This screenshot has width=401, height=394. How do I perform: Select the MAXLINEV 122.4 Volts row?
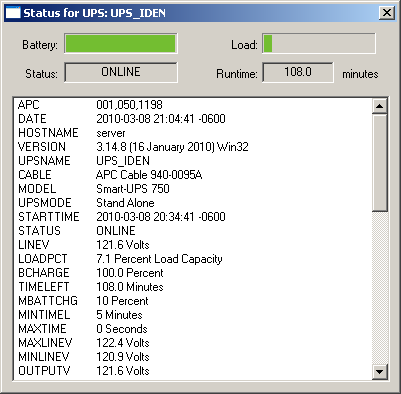click(193, 343)
